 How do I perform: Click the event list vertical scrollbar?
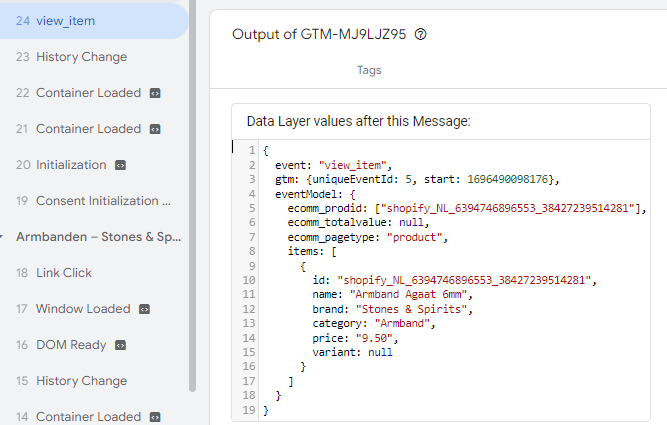[192, 196]
